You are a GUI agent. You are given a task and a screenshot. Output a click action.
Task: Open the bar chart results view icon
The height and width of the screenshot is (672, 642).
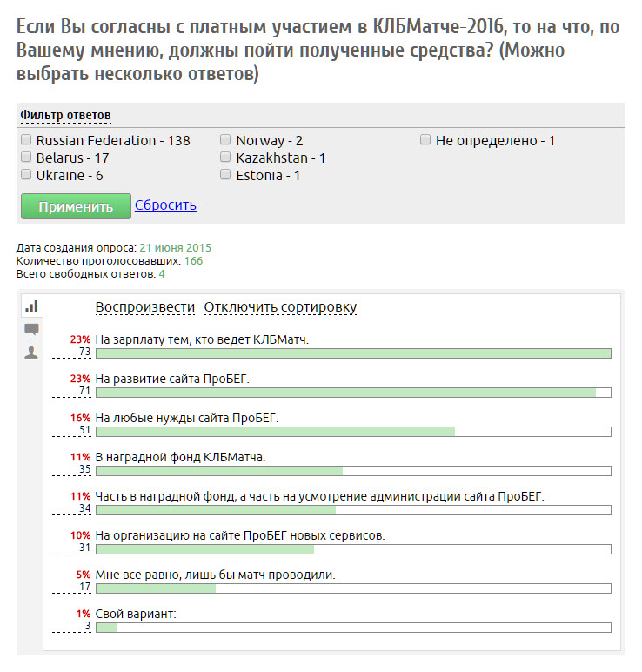tap(31, 306)
